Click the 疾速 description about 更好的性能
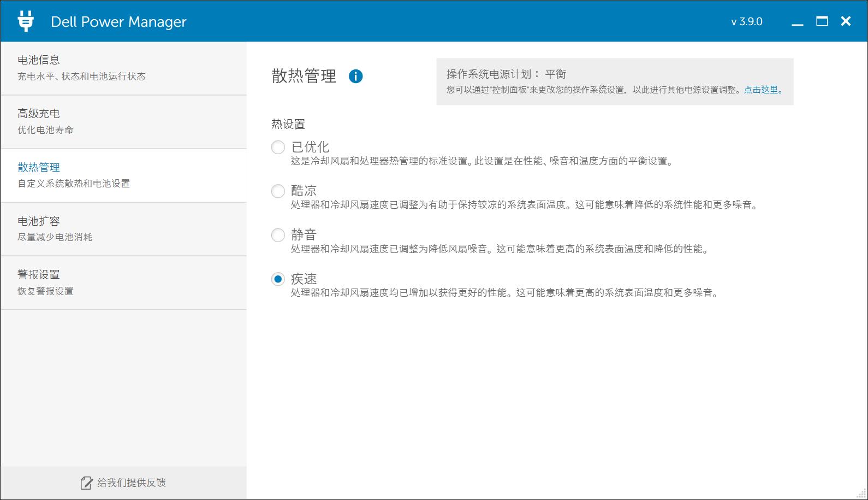The image size is (868, 500). [x=506, y=293]
